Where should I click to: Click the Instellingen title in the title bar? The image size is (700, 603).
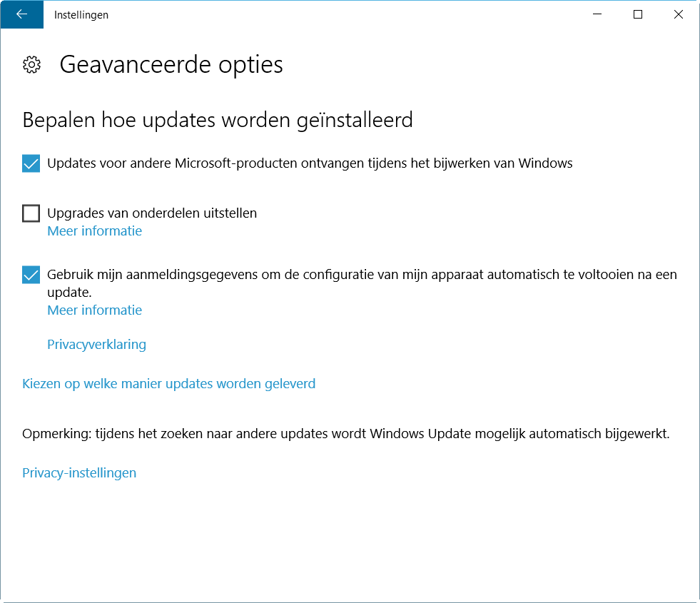tap(81, 14)
